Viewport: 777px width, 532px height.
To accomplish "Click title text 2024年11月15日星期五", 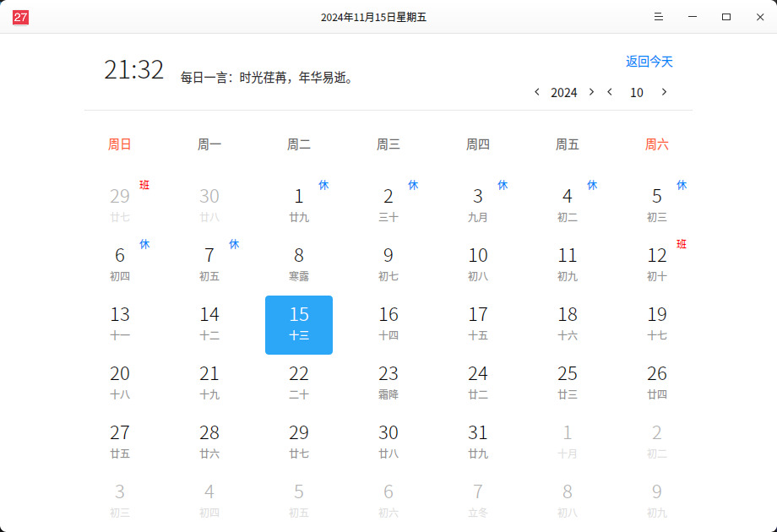I will 373,18.
